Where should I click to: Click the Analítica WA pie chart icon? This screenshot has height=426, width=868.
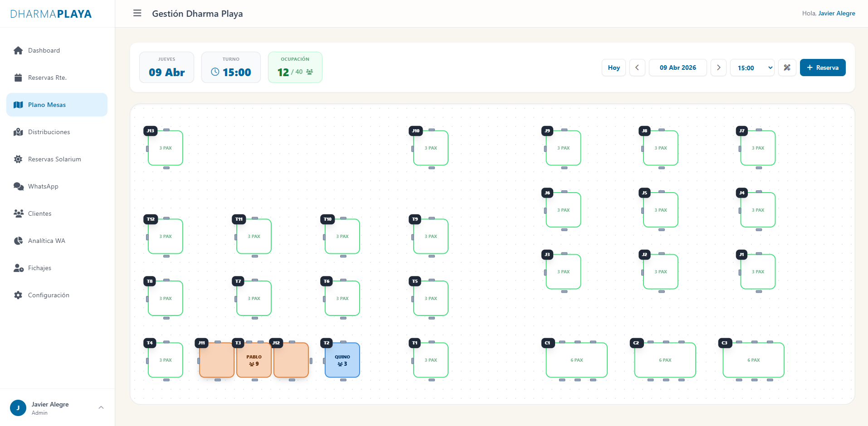[18, 241]
